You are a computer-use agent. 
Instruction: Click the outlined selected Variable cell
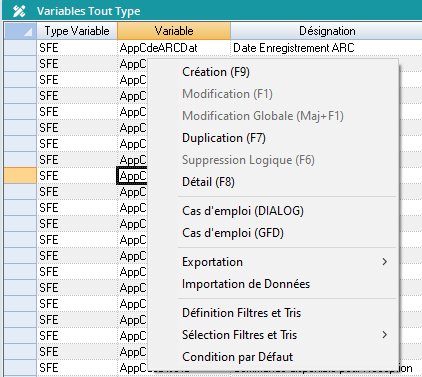[132, 176]
